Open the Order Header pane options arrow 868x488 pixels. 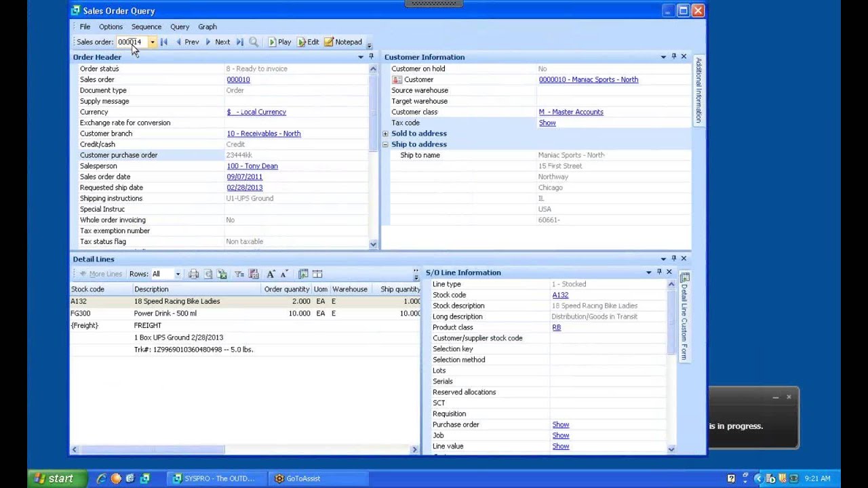click(x=361, y=57)
